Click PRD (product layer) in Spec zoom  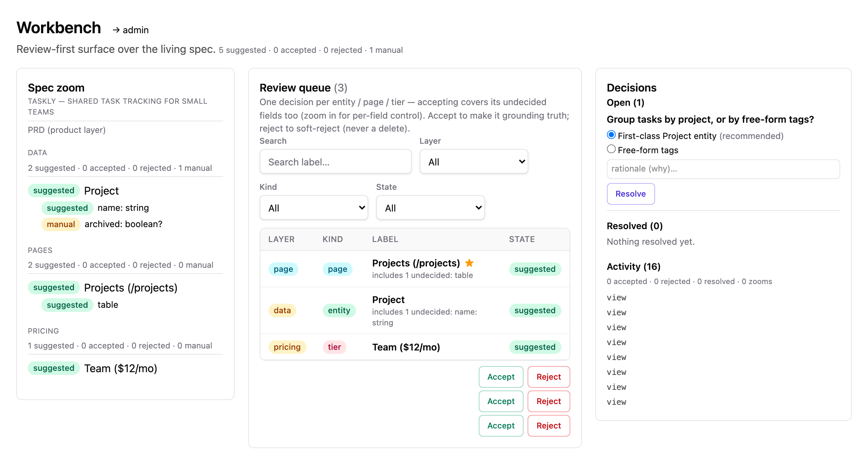click(x=67, y=130)
